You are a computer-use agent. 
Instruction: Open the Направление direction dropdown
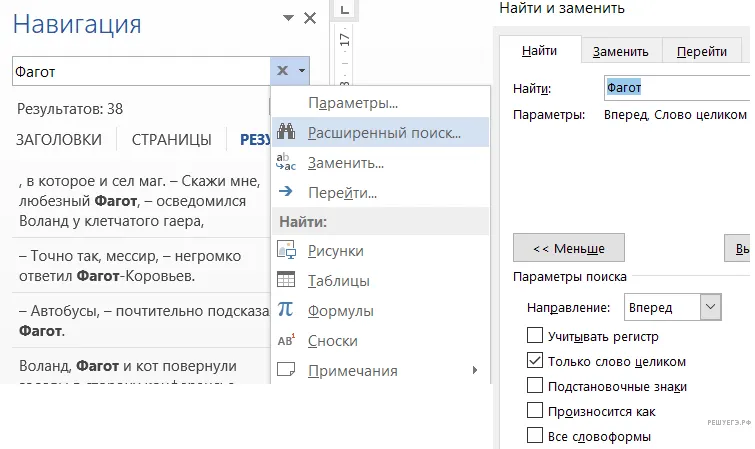(x=711, y=307)
